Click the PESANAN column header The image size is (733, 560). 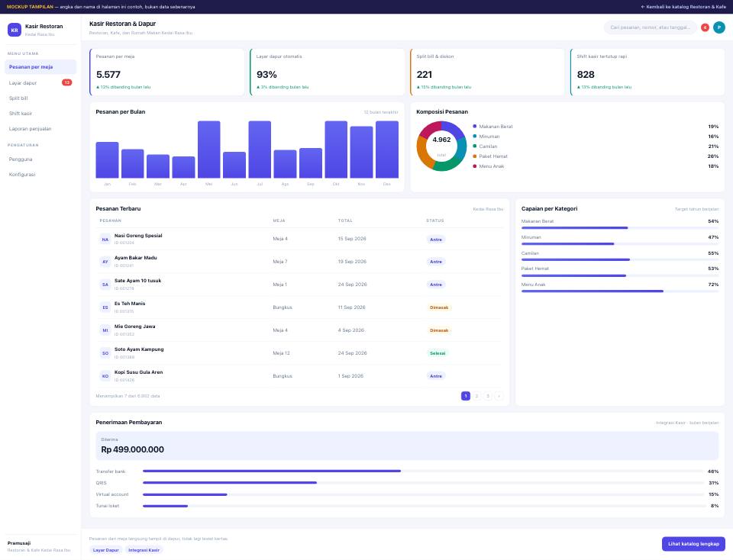click(x=110, y=220)
